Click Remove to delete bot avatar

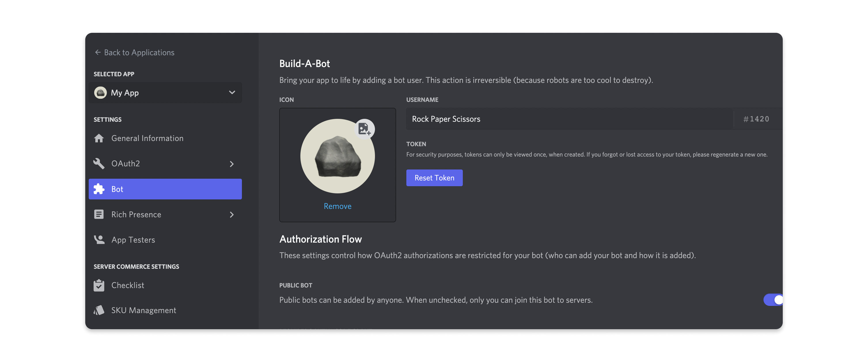pyautogui.click(x=337, y=206)
